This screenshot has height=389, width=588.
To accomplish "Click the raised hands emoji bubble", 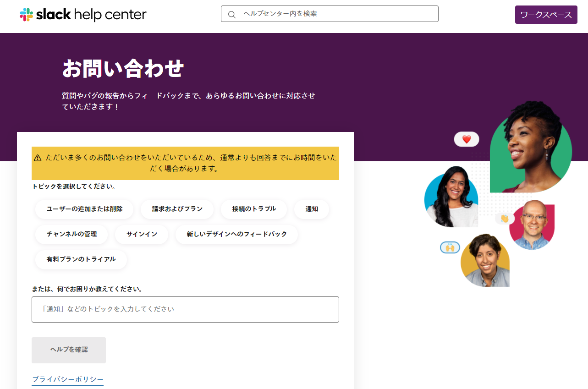I will (x=450, y=247).
